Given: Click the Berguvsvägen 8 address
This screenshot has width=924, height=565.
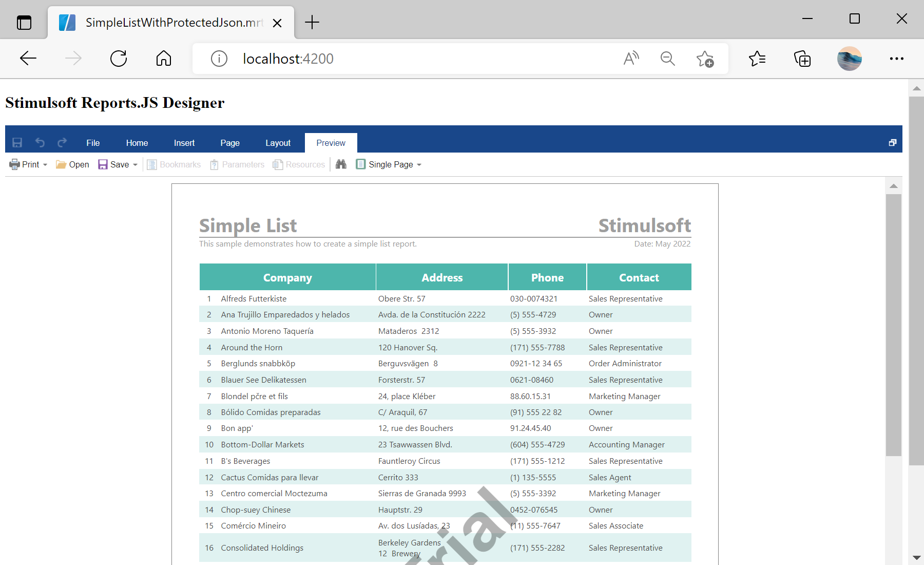Looking at the screenshot, I should point(408,364).
